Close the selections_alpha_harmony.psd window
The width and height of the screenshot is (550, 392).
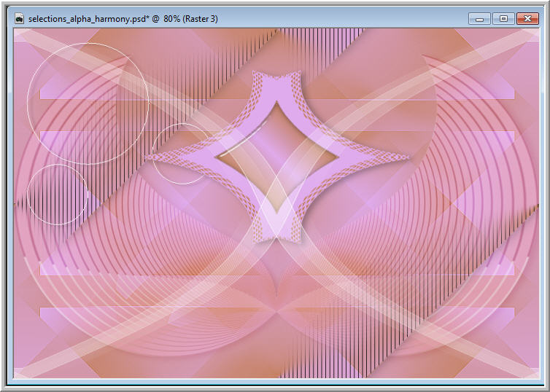[527, 18]
